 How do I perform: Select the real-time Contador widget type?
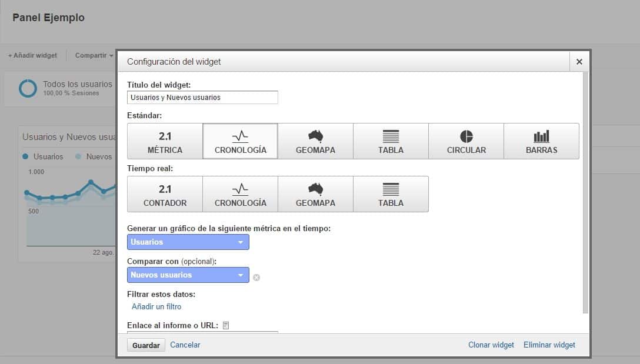[x=165, y=194]
